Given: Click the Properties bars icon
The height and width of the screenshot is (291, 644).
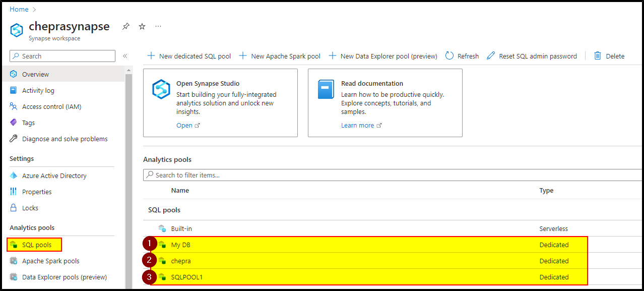Looking at the screenshot, I should 14,192.
